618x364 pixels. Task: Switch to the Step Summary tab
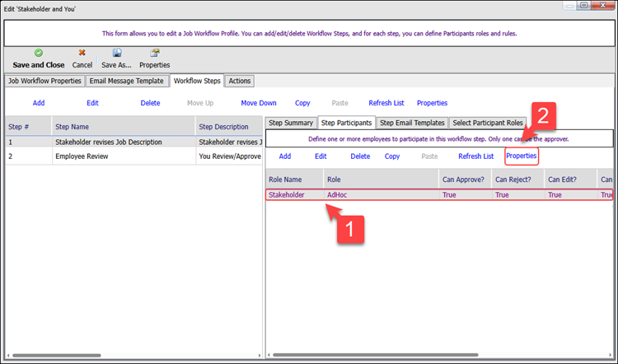point(293,123)
